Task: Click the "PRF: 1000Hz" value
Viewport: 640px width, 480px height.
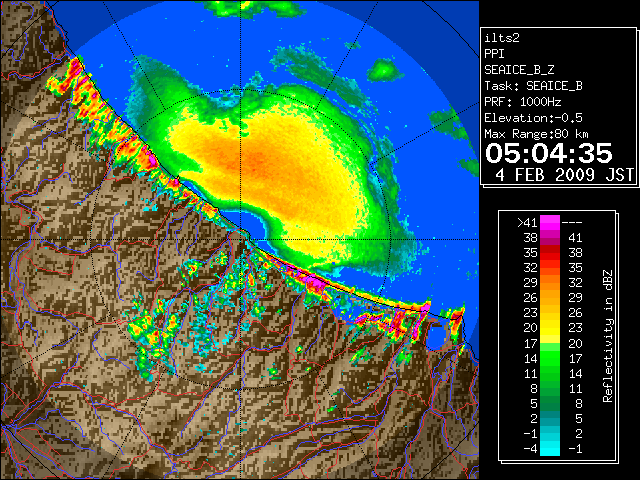Action: 523,102
